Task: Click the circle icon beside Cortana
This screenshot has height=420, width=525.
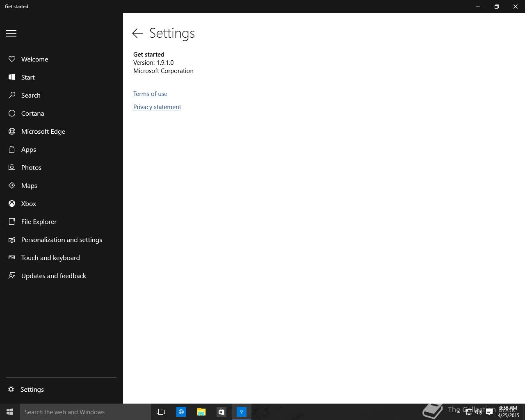Action: pyautogui.click(x=12, y=113)
